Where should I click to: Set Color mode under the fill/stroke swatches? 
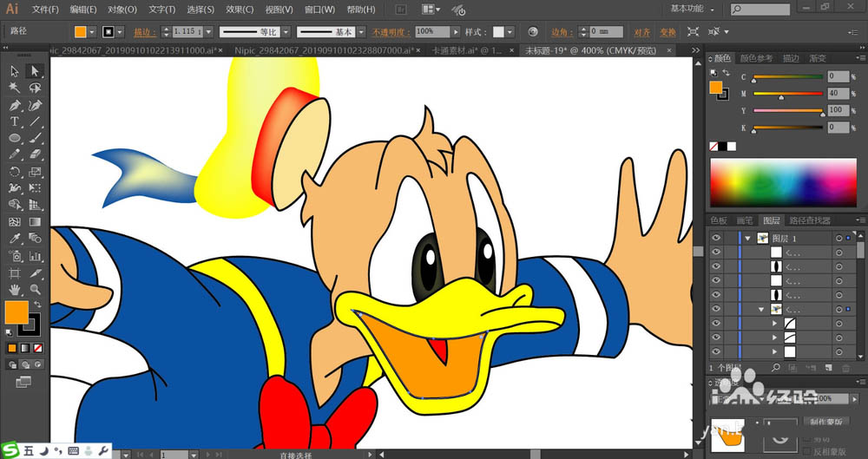(12, 348)
